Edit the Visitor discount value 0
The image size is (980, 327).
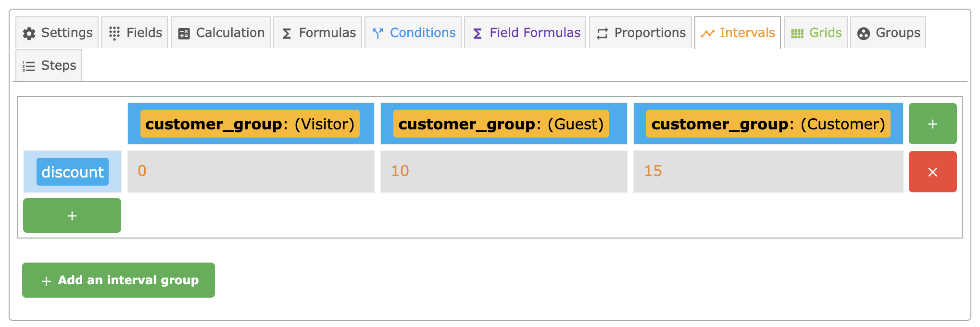pos(251,171)
